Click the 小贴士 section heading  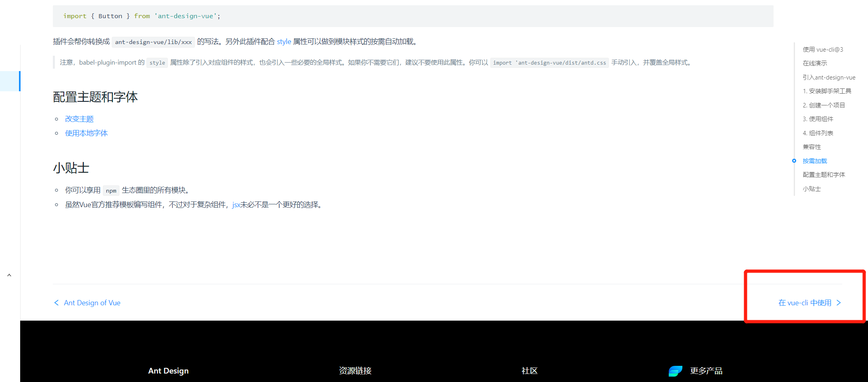pyautogui.click(x=71, y=168)
